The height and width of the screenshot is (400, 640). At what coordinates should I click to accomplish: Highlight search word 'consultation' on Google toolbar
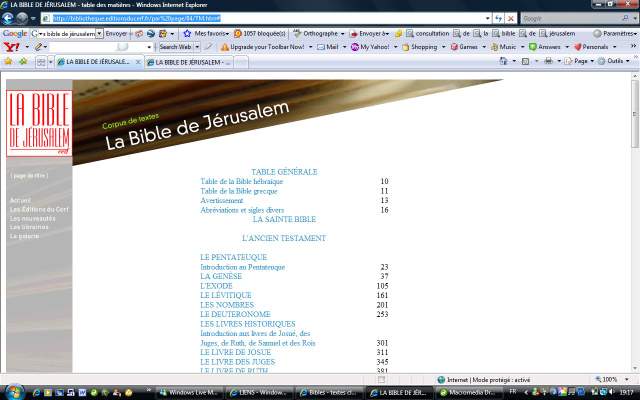coord(428,33)
